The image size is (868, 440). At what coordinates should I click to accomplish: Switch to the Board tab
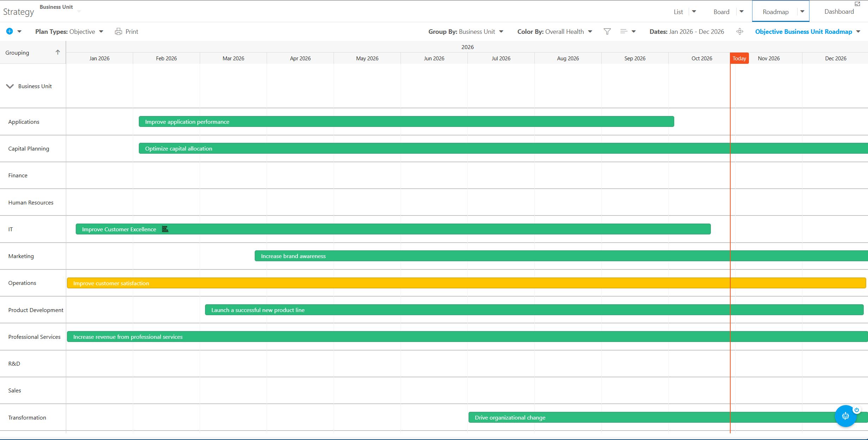721,12
